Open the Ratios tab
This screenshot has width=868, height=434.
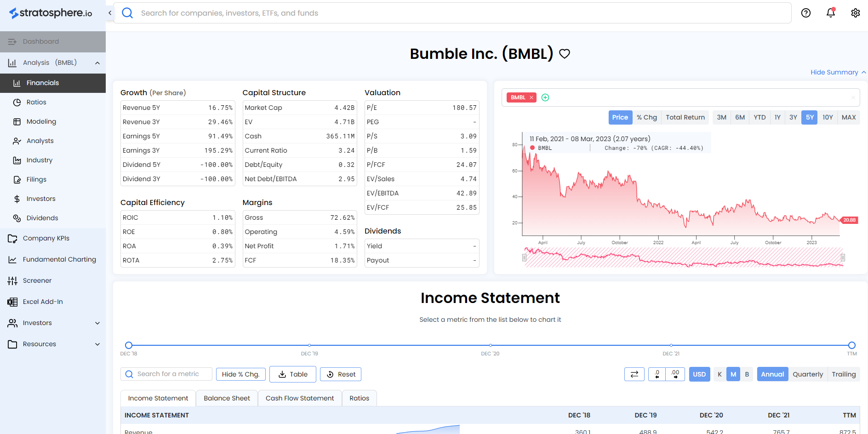point(359,398)
